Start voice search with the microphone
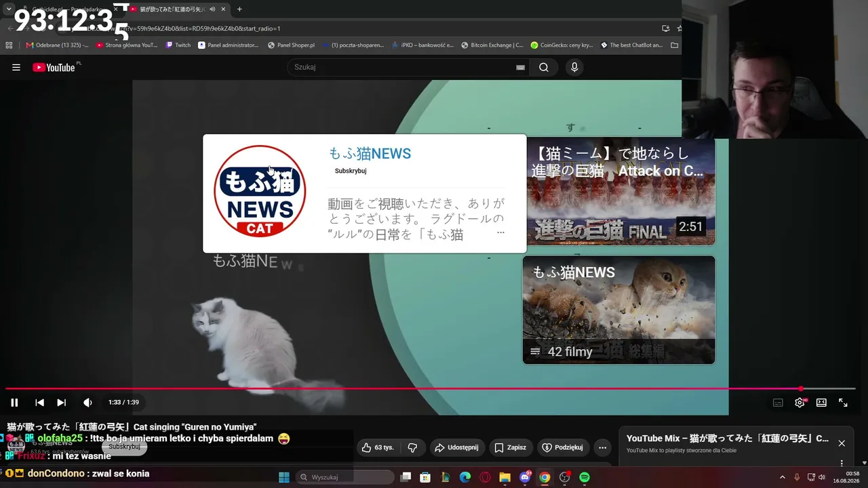The height and width of the screenshot is (488, 868). (x=574, y=67)
